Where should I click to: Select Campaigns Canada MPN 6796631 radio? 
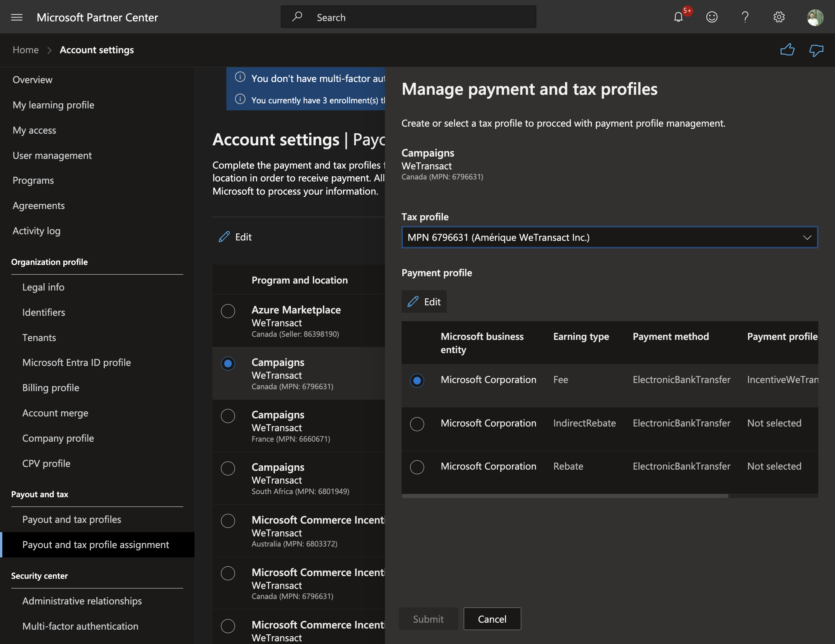tap(228, 364)
